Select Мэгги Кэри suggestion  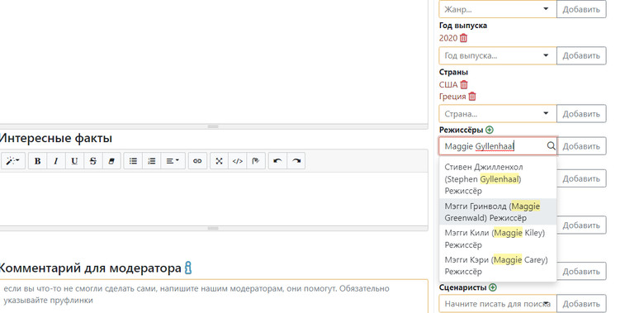tap(498, 266)
